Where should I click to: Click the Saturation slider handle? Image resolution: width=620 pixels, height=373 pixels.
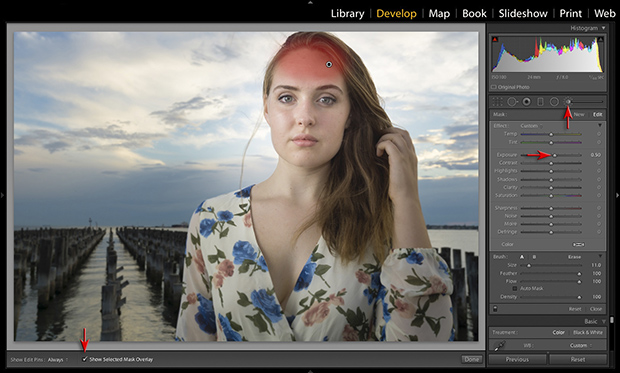(551, 196)
